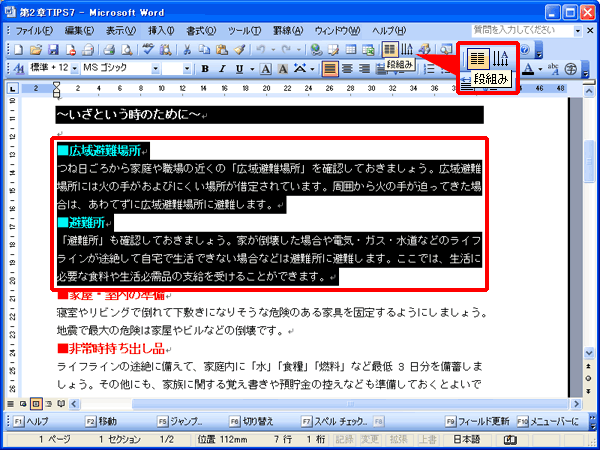Toggle center alignment
This screenshot has height=450, width=600.
pos(347,69)
